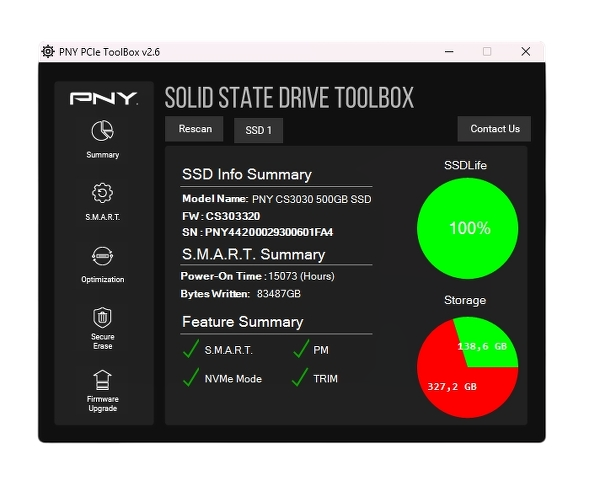Click the Storage label
This screenshot has width=600, height=502.
(x=465, y=300)
